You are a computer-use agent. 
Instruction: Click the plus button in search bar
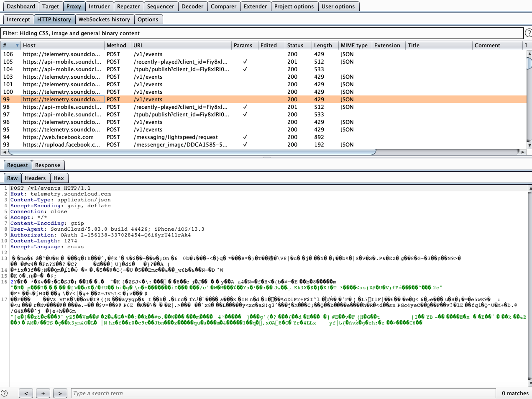click(43, 393)
